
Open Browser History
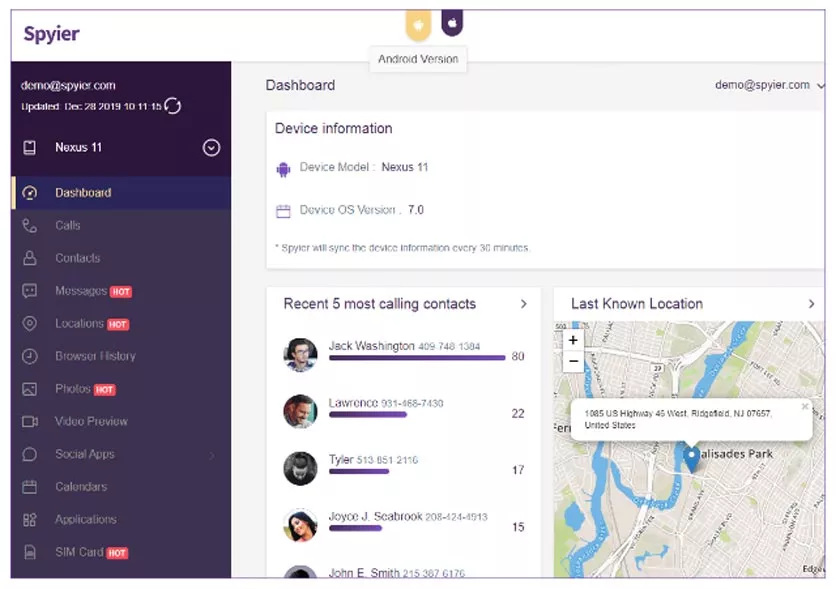95,356
